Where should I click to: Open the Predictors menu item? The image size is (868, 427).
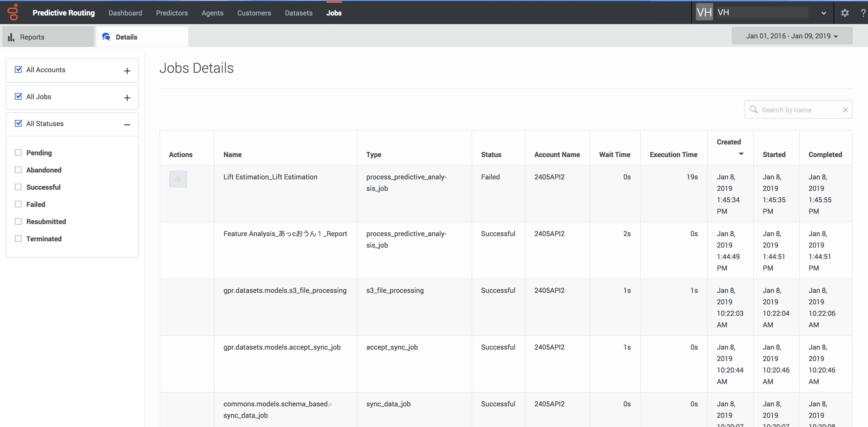point(172,13)
